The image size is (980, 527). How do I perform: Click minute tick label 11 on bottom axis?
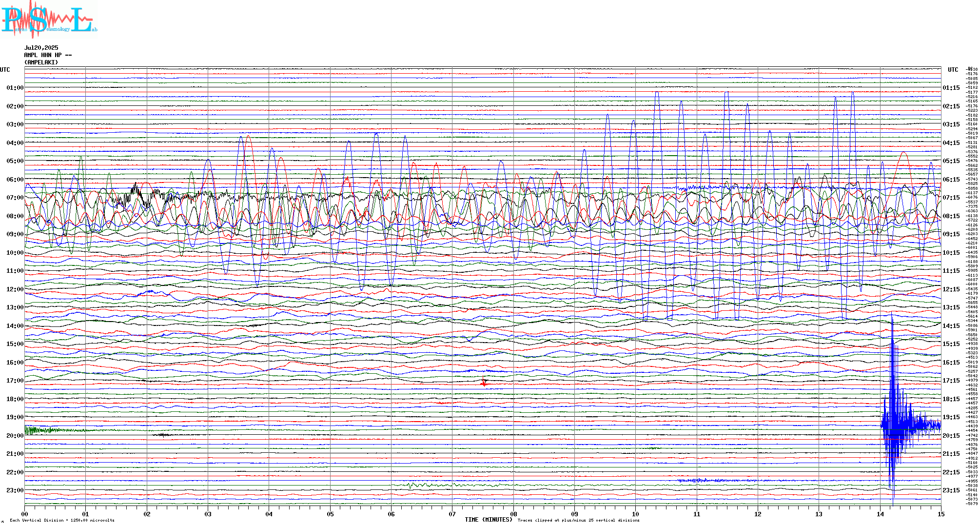pyautogui.click(x=697, y=514)
